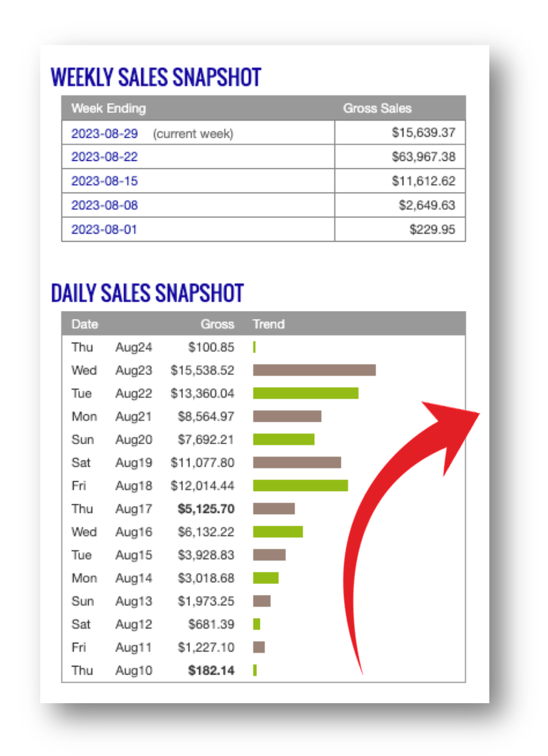Screen dimensions: 548x756
Task: Click the 2023-08-15 week link
Action: [104, 181]
